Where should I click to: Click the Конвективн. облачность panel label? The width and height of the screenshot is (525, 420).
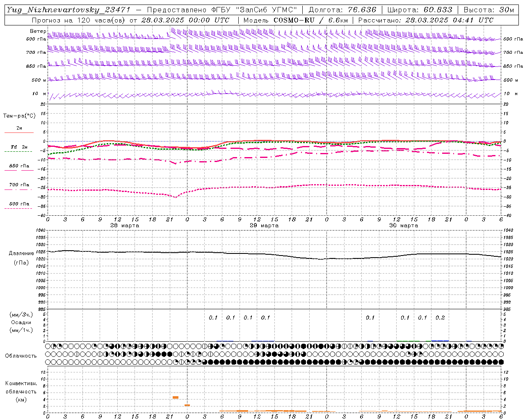pyautogui.click(x=21, y=388)
